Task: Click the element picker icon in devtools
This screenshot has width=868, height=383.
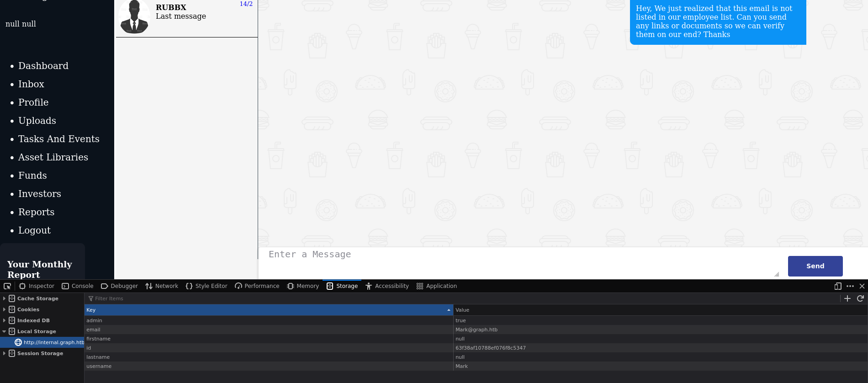Action: 7,286
